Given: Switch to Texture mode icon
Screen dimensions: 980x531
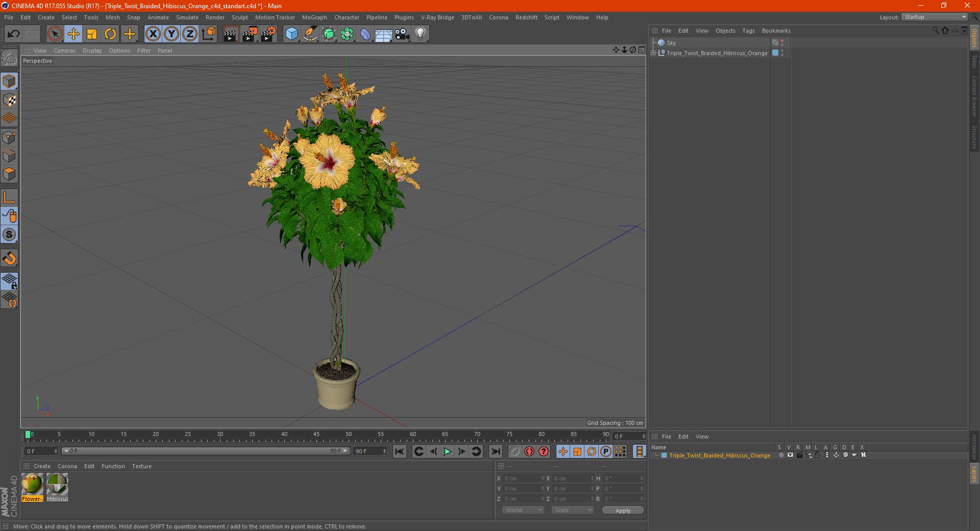Looking at the screenshot, I should [x=9, y=100].
